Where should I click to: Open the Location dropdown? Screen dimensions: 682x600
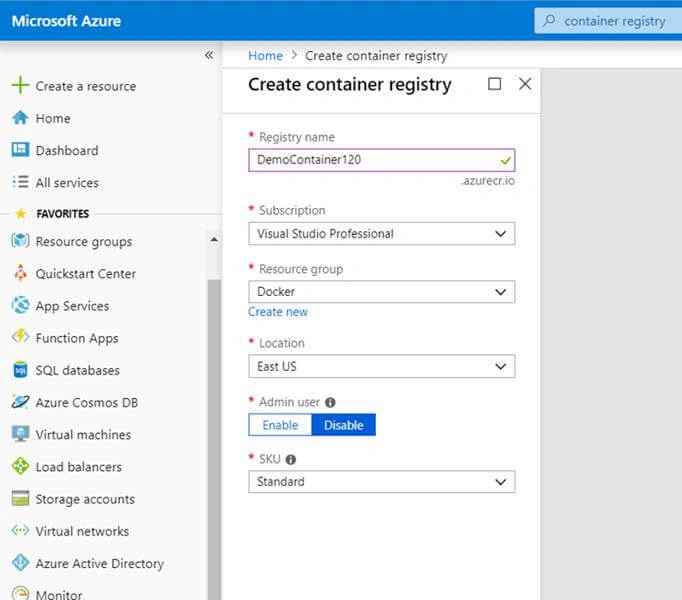click(381, 366)
